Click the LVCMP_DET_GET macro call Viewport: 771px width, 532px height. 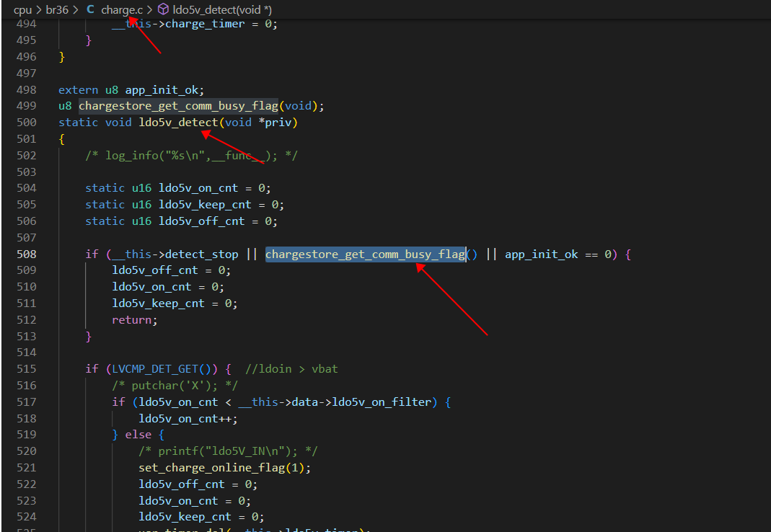click(x=155, y=369)
